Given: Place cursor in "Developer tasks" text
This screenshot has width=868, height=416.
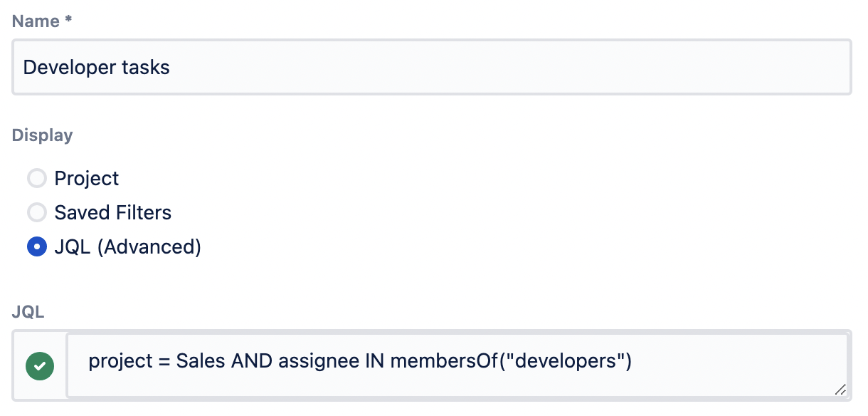Looking at the screenshot, I should click(x=97, y=68).
